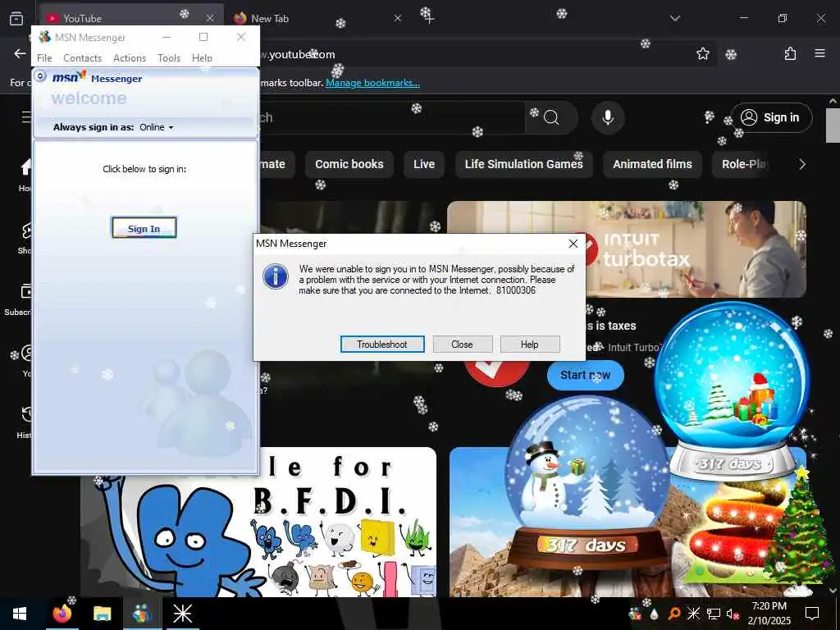Open the Firefox hamburger application menu

click(819, 53)
